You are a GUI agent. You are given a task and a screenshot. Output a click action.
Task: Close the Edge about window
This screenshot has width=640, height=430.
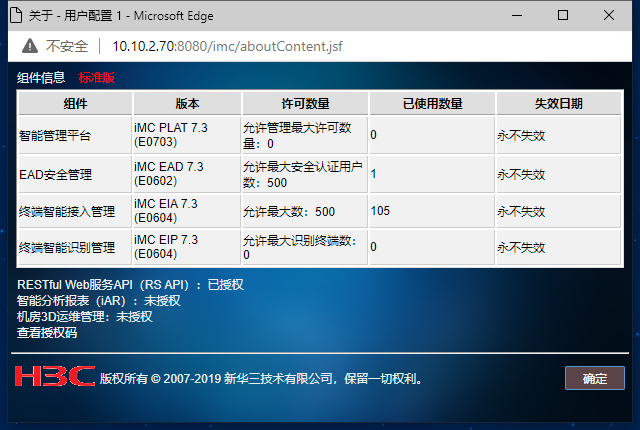[x=609, y=16]
